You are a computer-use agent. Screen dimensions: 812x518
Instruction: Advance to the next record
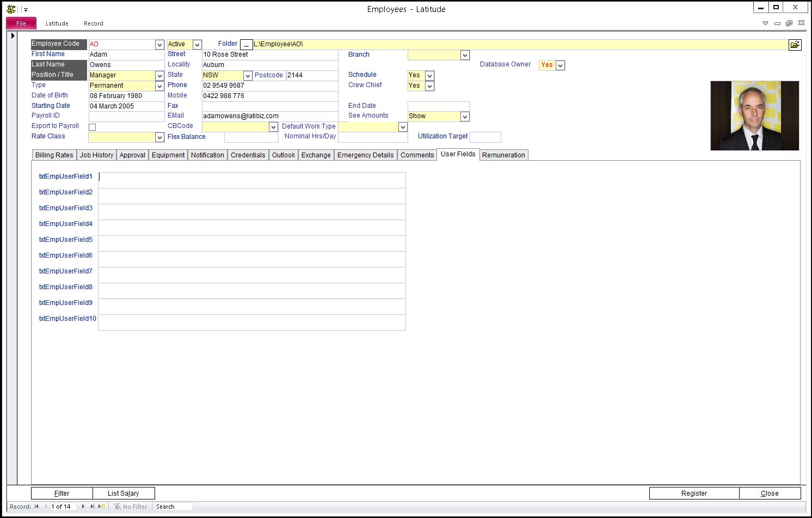(83, 507)
